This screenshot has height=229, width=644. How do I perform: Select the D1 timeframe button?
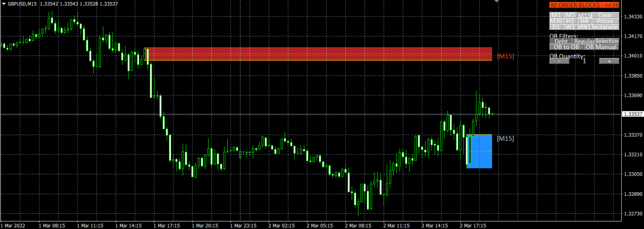point(556,27)
